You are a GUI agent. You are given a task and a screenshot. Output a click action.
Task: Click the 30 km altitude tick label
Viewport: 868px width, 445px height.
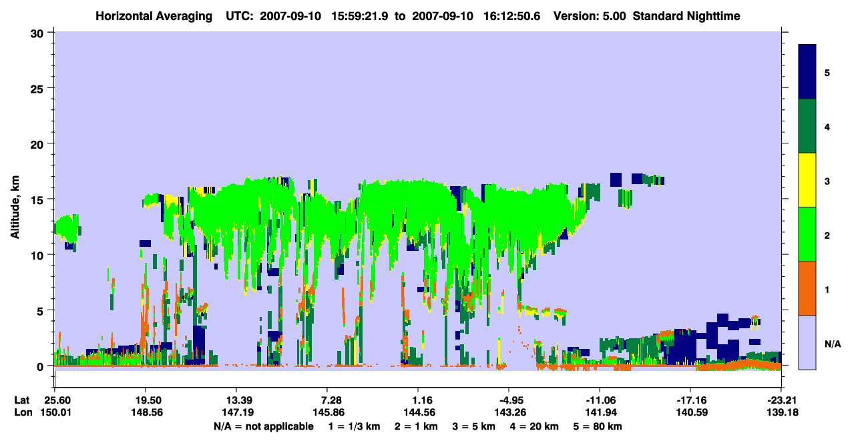coord(39,33)
